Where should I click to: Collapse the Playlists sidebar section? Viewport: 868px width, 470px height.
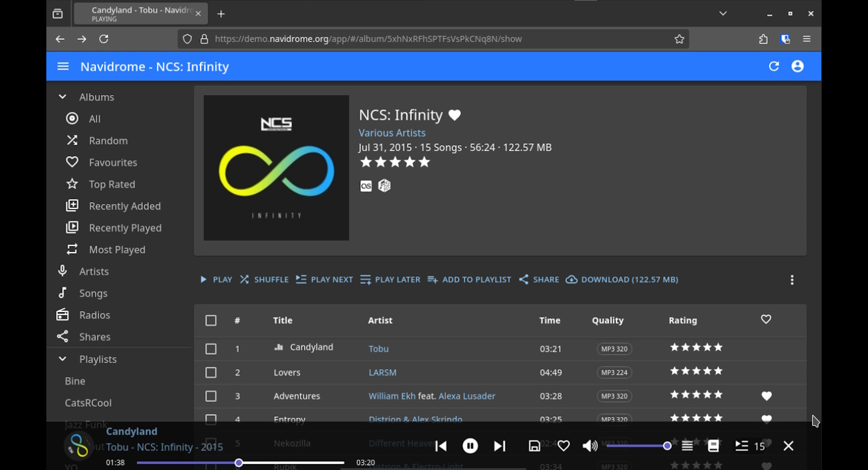click(x=62, y=359)
